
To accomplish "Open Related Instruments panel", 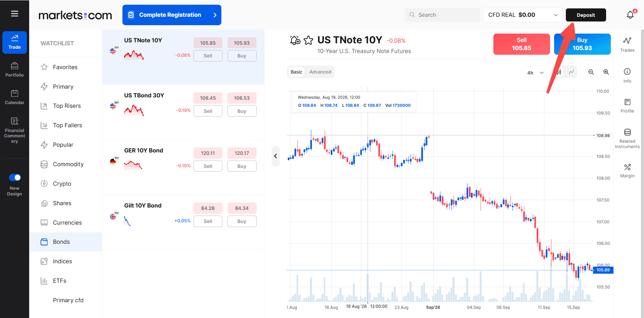I will coord(627,138).
